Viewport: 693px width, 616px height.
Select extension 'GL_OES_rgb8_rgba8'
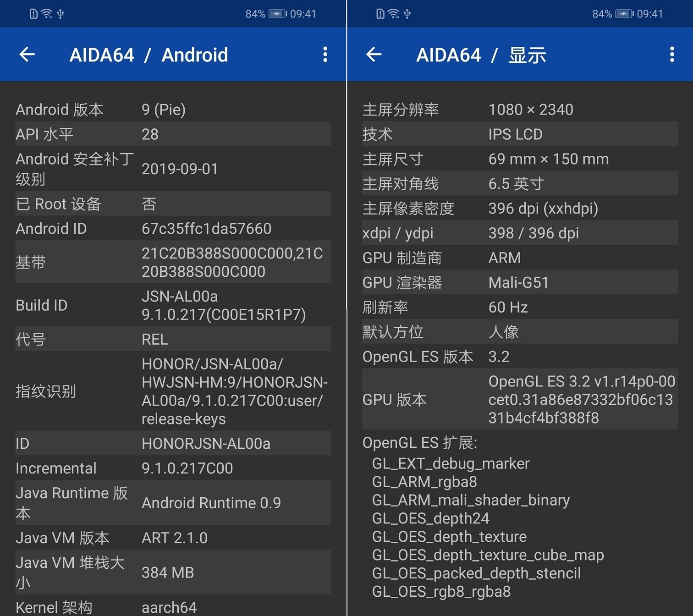pos(441,592)
